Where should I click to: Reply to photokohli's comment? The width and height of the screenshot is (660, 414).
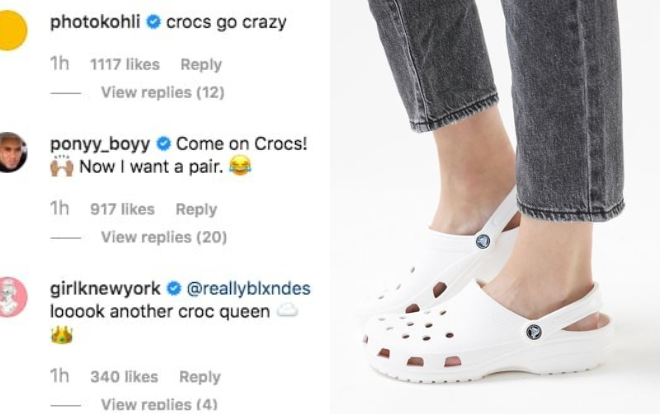[x=200, y=64]
